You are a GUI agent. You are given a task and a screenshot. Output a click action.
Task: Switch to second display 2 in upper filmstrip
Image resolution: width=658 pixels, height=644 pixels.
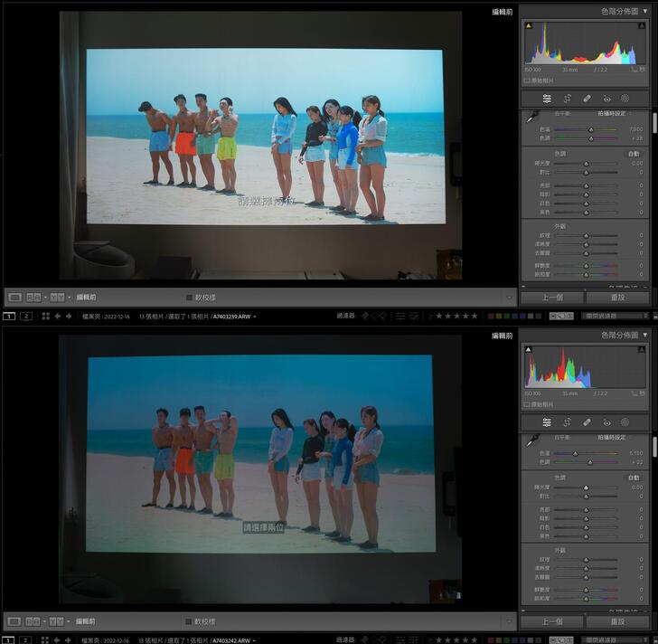pos(26,317)
